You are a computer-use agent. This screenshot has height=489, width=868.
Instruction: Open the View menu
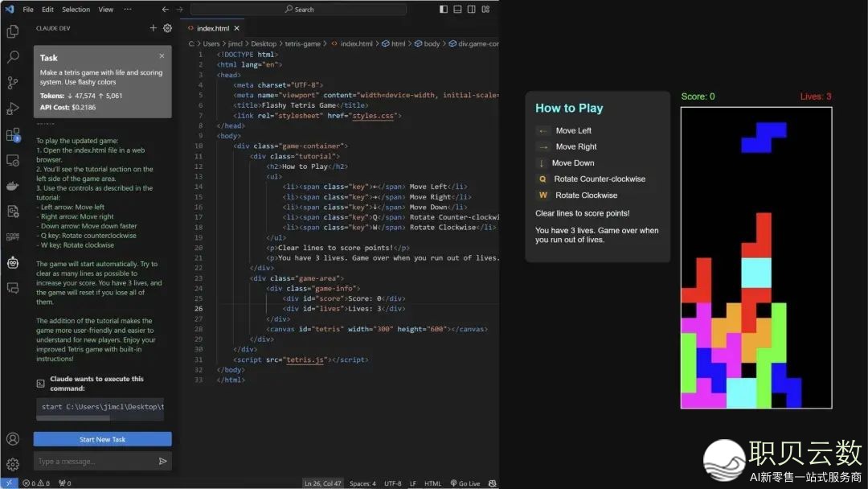106,10
